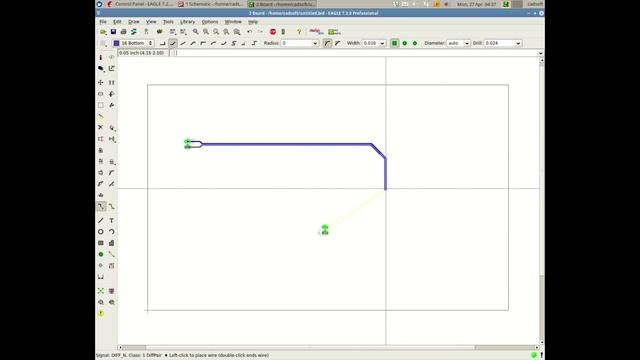Switch to Schematic taskbar window

211,4
